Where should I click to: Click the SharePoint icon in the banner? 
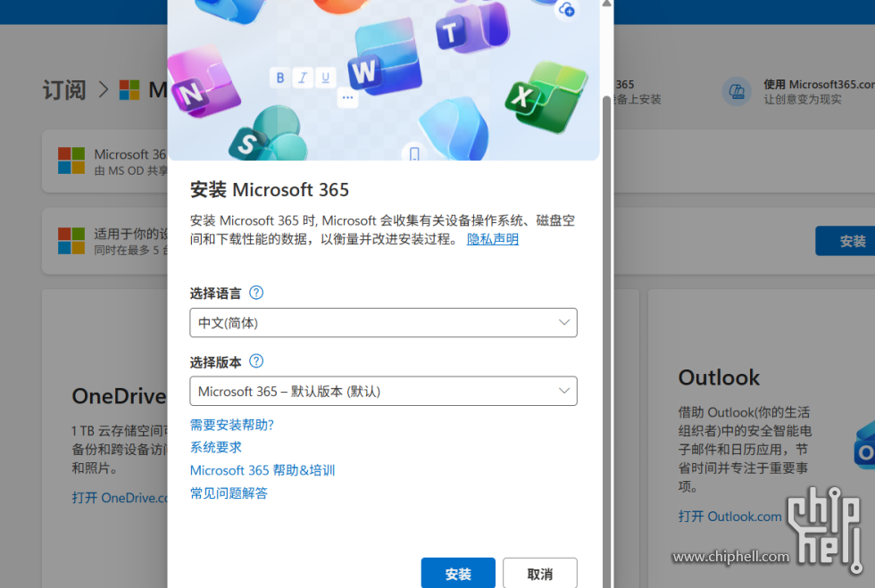(249, 140)
